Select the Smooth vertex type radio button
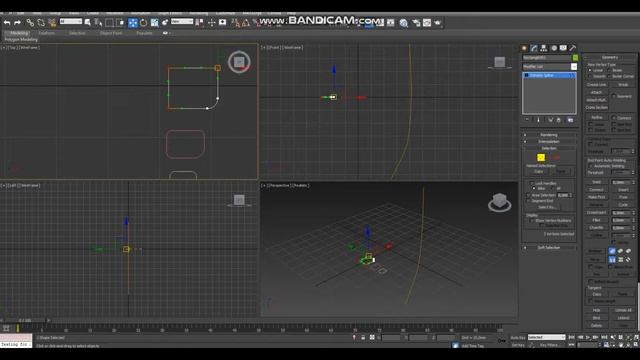 point(590,76)
